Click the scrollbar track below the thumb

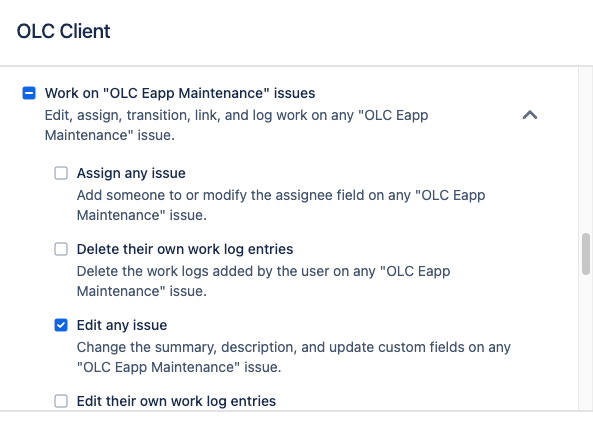pos(586,342)
